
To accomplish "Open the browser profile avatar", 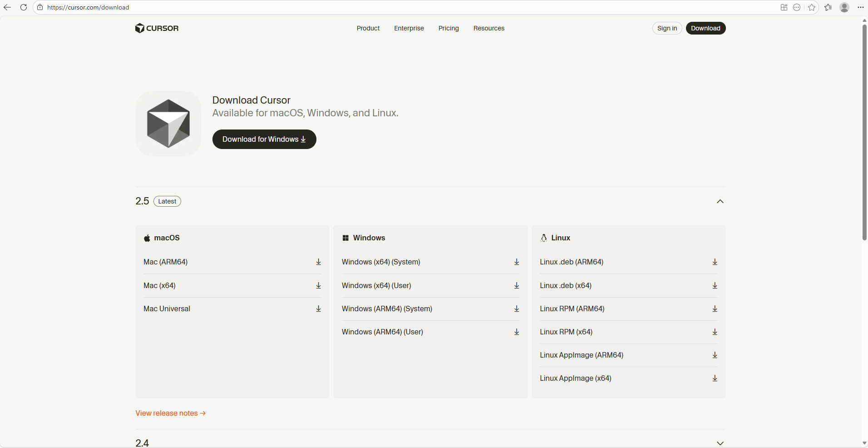I will [x=844, y=7].
